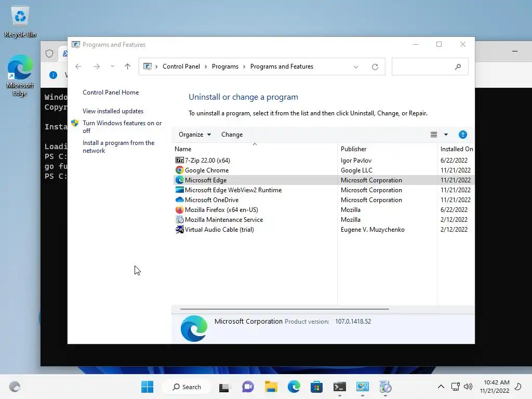Image resolution: width=532 pixels, height=399 pixels.
Task: Click the Eugene V. Muzychenko publisher cell
Action: pos(373,229)
